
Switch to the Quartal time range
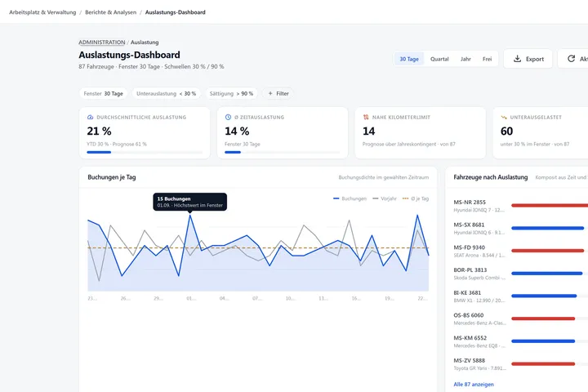coord(439,59)
